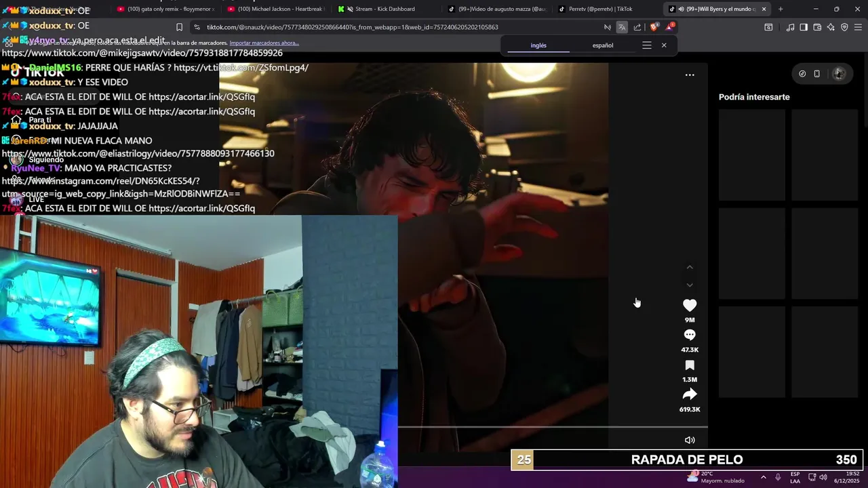Open the TikTok profile avatar

pyautogui.click(x=839, y=74)
